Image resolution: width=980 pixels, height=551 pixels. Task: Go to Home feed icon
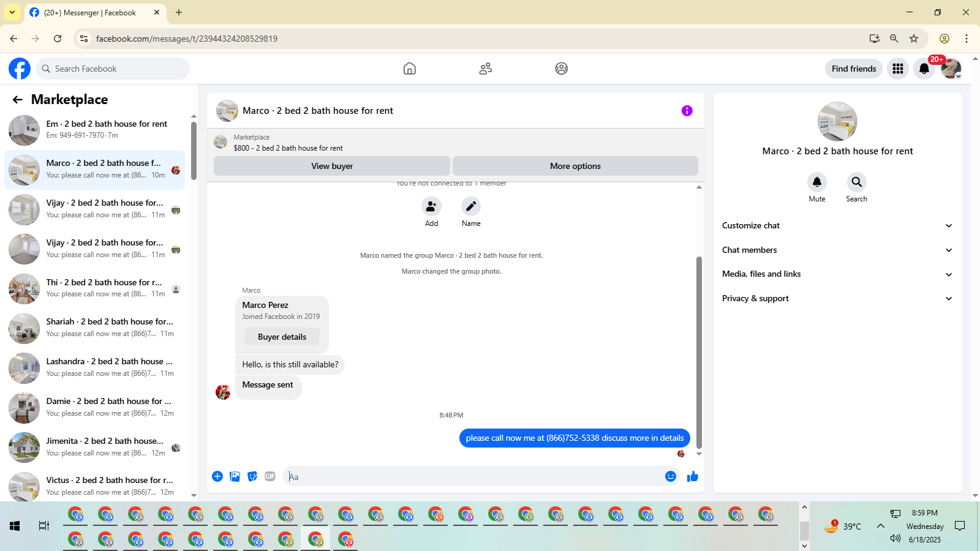[410, 69]
